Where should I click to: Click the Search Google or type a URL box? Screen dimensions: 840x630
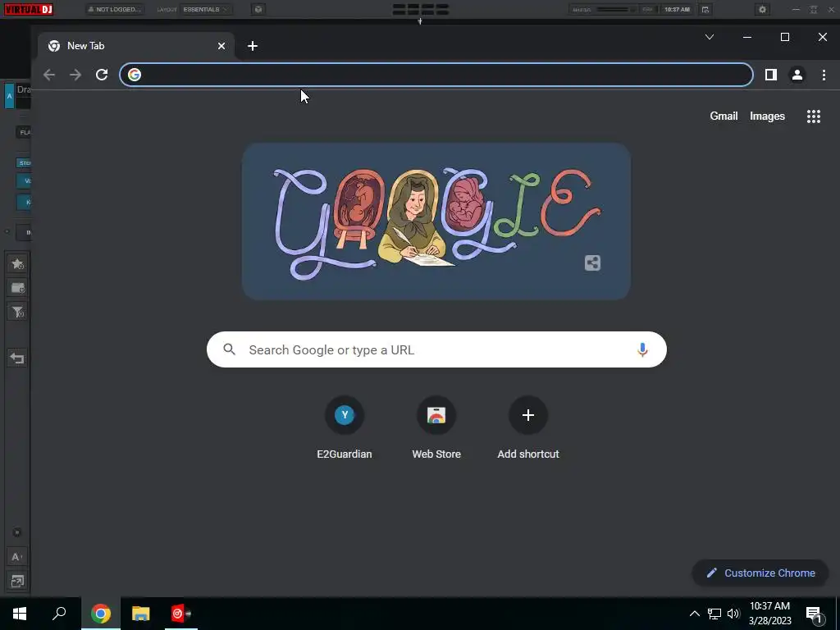pos(436,349)
